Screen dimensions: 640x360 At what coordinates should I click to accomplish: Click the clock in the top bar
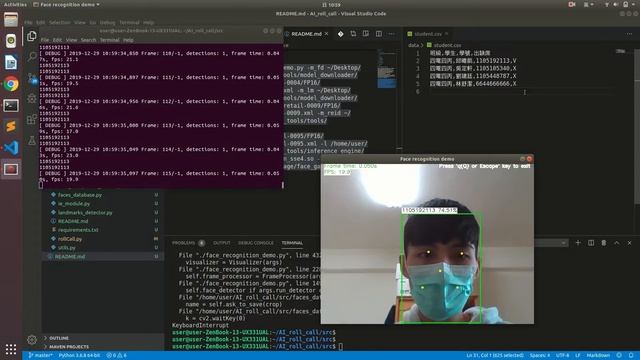331,4
